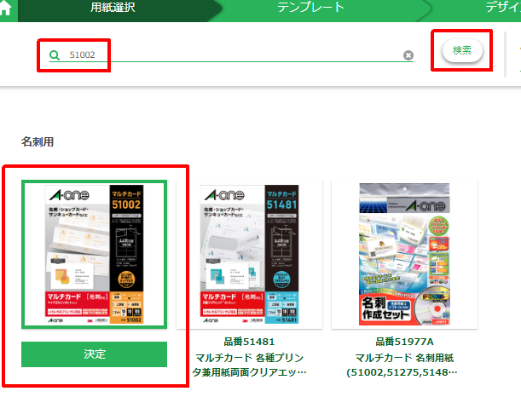
Task: Confirm with the 決定 button
Action: 95,354
